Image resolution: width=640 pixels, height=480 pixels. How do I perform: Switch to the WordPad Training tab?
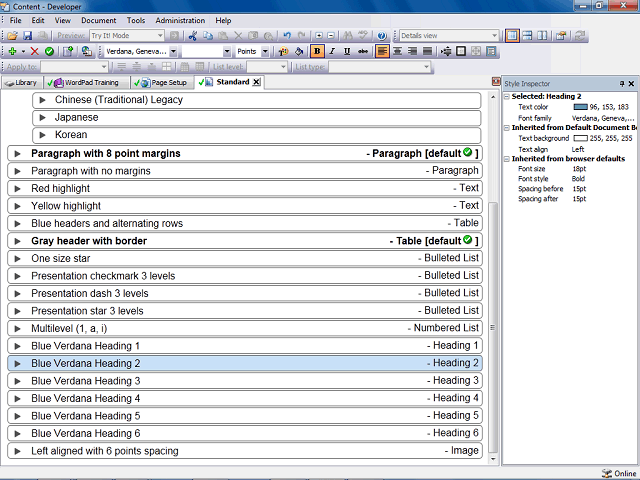tap(87, 83)
